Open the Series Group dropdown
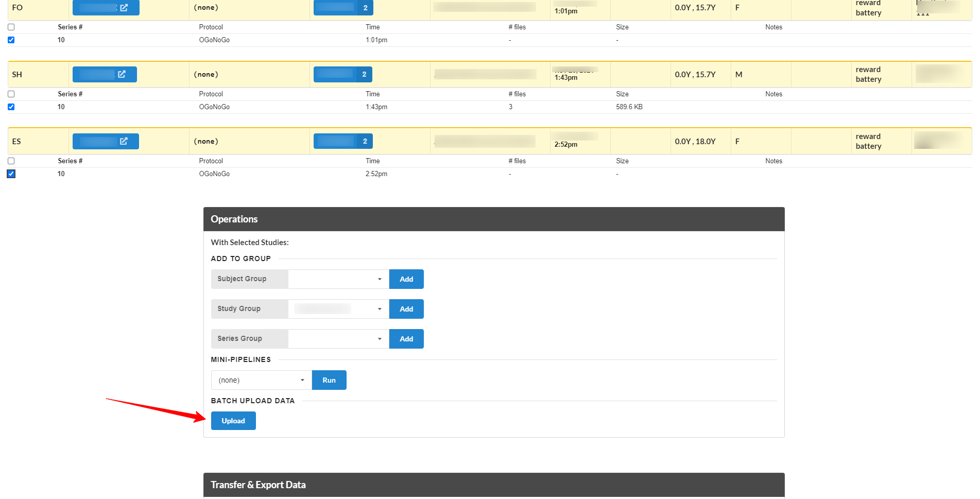 338,339
